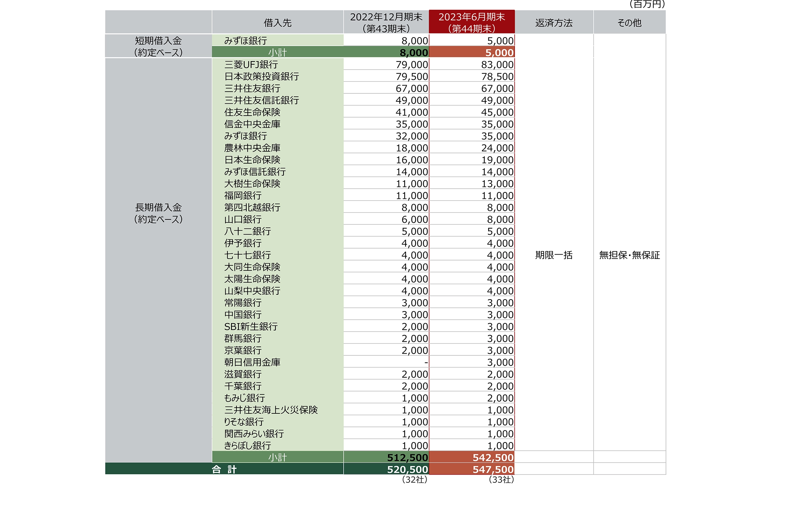Click the 三菱UFJ銀行 lender name
812x505 pixels.
click(251, 65)
